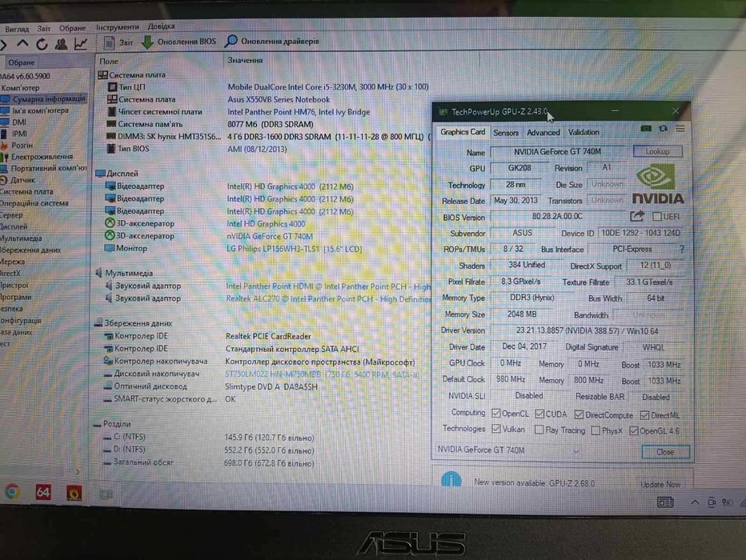Screen dimensions: 746x560
Task: Open the ST750LM022 disk drive link
Action: tap(322, 374)
